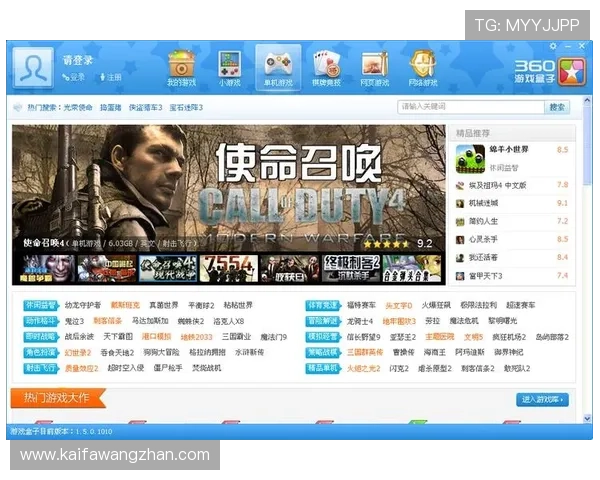Click the 进入游戏库 button
The height and width of the screenshot is (480, 600).
coord(542,400)
